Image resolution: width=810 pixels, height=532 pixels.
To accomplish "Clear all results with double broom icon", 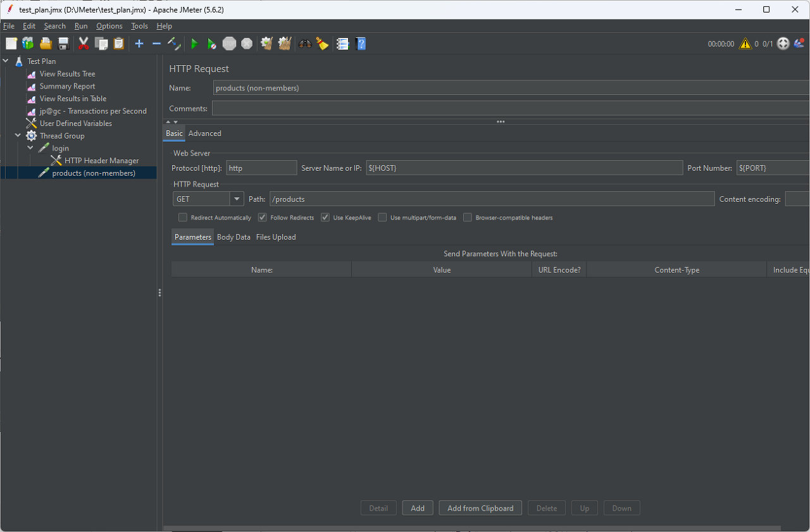I will tap(285, 44).
